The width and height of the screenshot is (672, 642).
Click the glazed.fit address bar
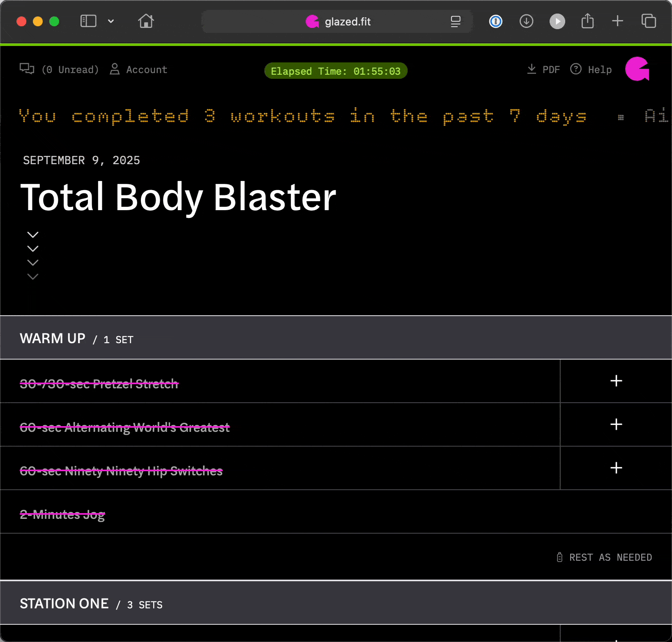tap(337, 21)
